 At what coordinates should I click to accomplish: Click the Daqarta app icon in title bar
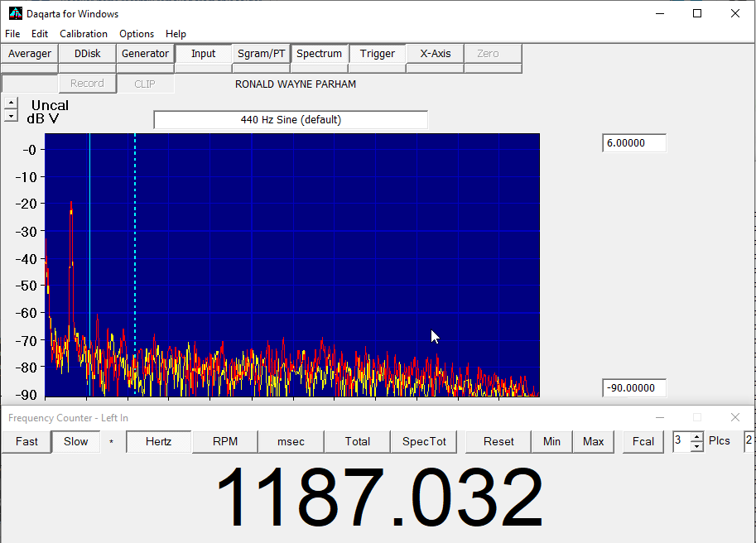pyautogui.click(x=15, y=13)
